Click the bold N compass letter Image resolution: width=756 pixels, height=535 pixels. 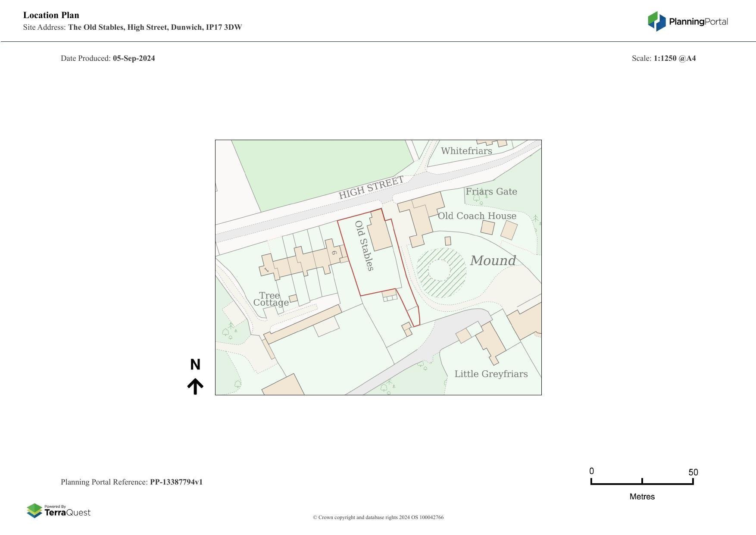[x=195, y=365]
